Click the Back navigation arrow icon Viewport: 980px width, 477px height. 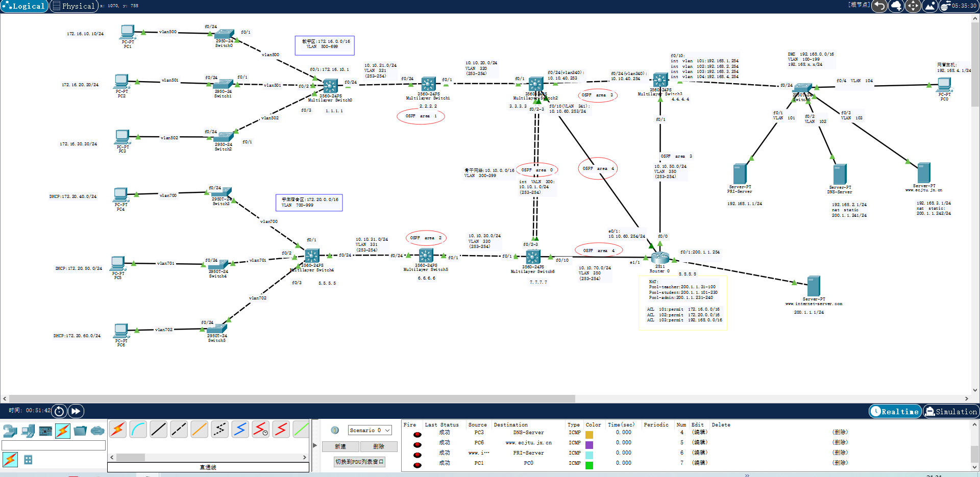pyautogui.click(x=879, y=6)
